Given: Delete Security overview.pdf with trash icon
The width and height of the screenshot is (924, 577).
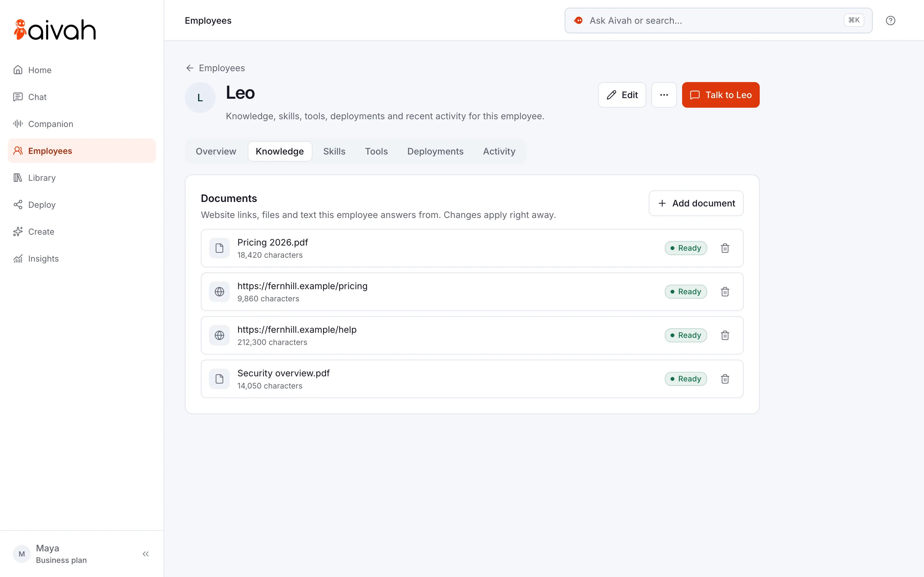Looking at the screenshot, I should tap(725, 379).
